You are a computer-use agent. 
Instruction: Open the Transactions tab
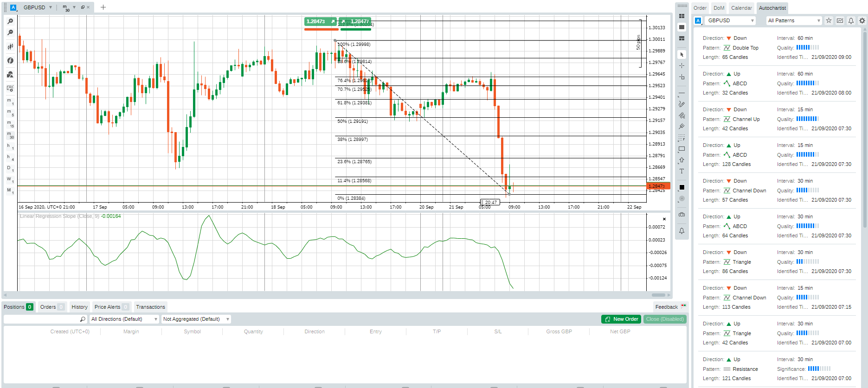[x=150, y=307]
